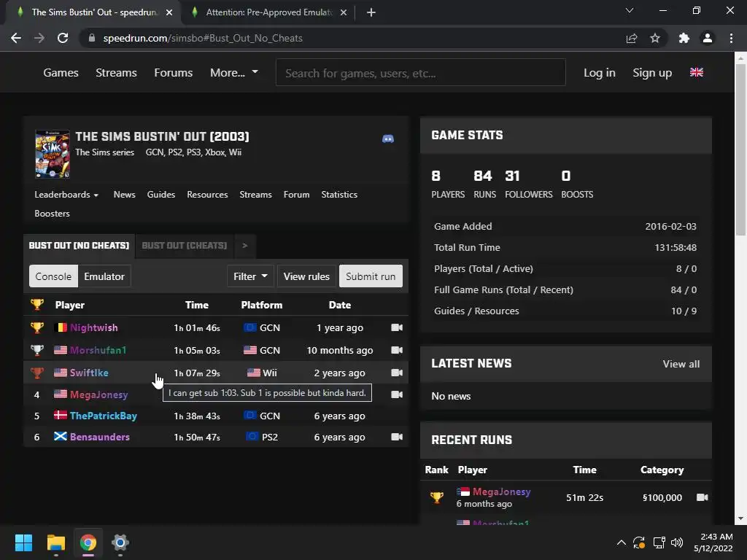747x560 pixels.
Task: Open Chrome tab search chevron
Action: (x=630, y=10)
